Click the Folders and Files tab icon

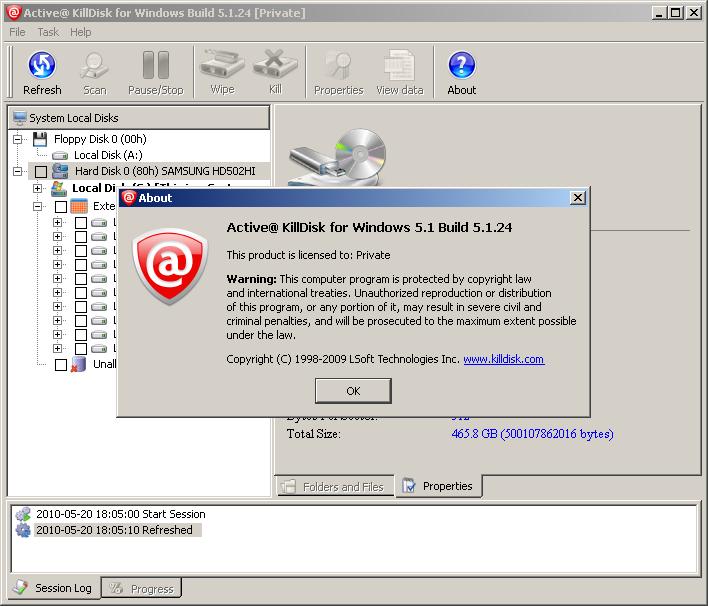[288, 486]
